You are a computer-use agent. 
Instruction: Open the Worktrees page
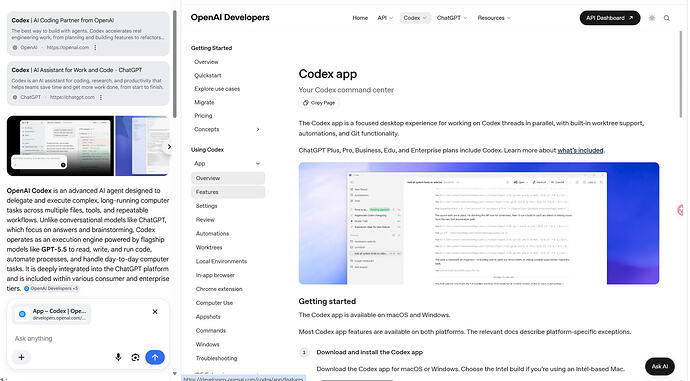click(209, 248)
